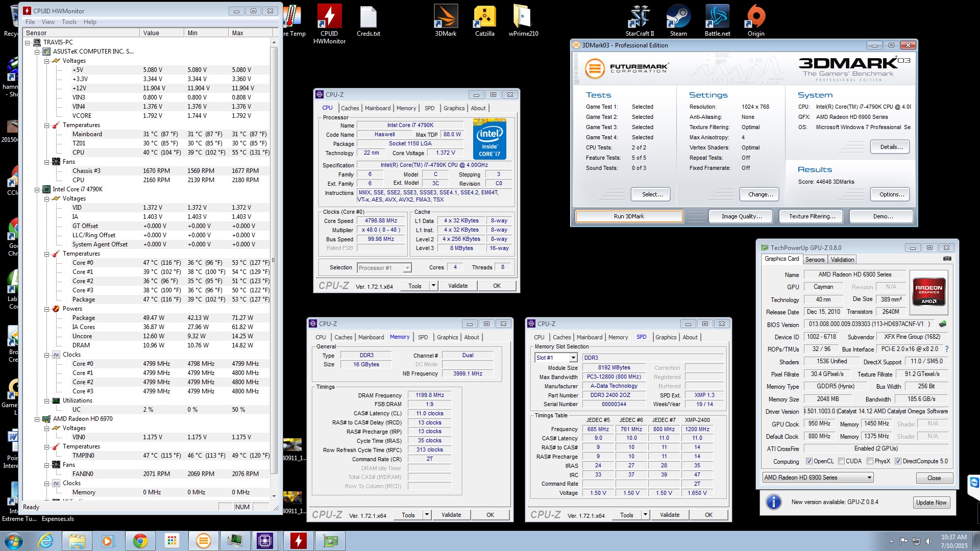980x551 pixels.
Task: Switch to GPU-Z via taskbar icon
Action: [x=330, y=541]
